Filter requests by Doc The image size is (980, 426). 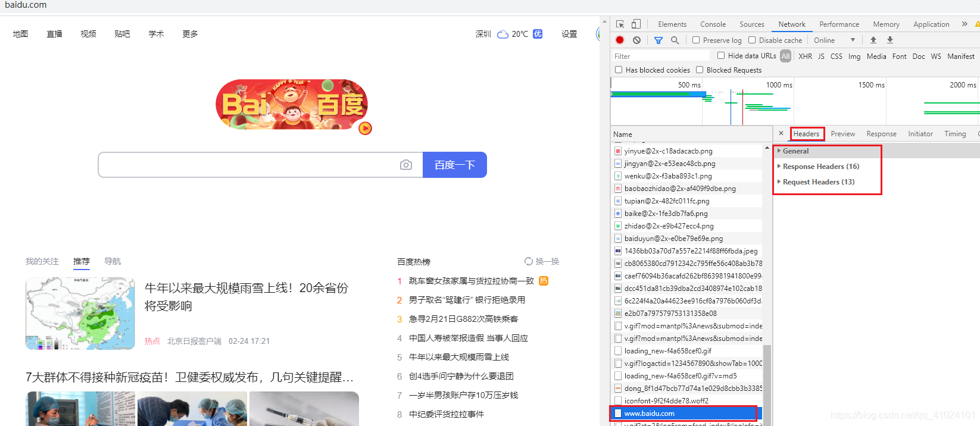click(919, 56)
